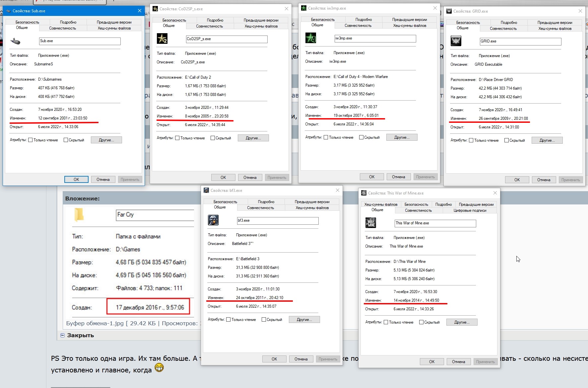The image size is (588, 388).
Task: Open Безопасность tab in Sub.exe properties
Action: click(27, 22)
